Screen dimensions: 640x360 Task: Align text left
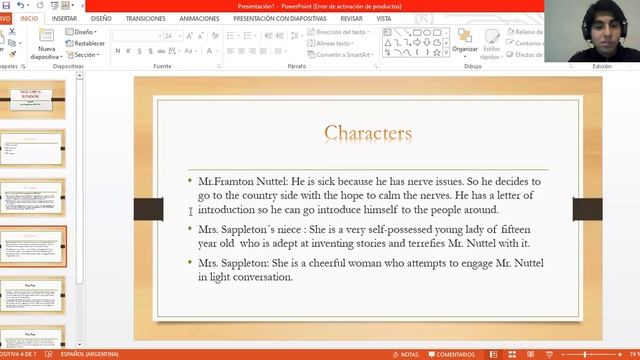[230, 51]
